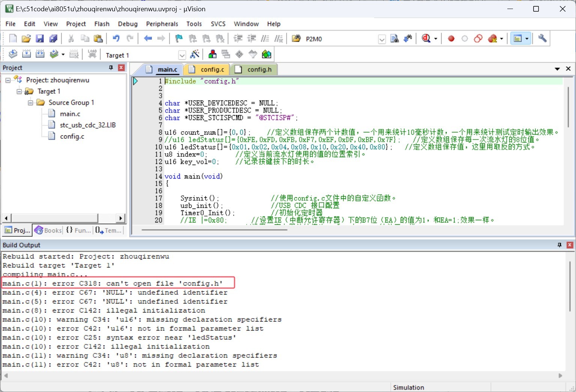Open batch build dropdown arrow

(63, 54)
